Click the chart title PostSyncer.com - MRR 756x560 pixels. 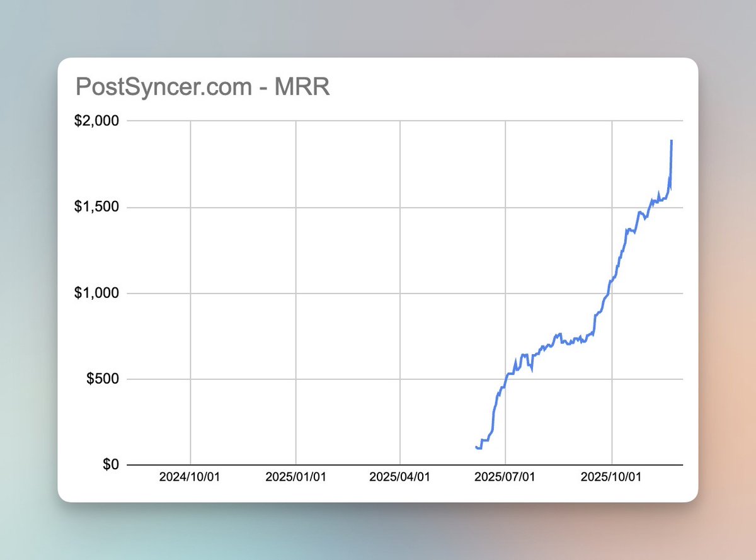pyautogui.click(x=203, y=88)
